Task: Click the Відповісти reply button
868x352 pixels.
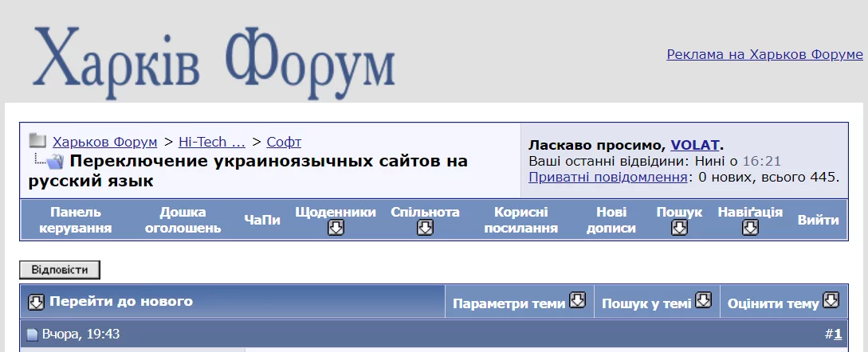Action: tap(60, 270)
